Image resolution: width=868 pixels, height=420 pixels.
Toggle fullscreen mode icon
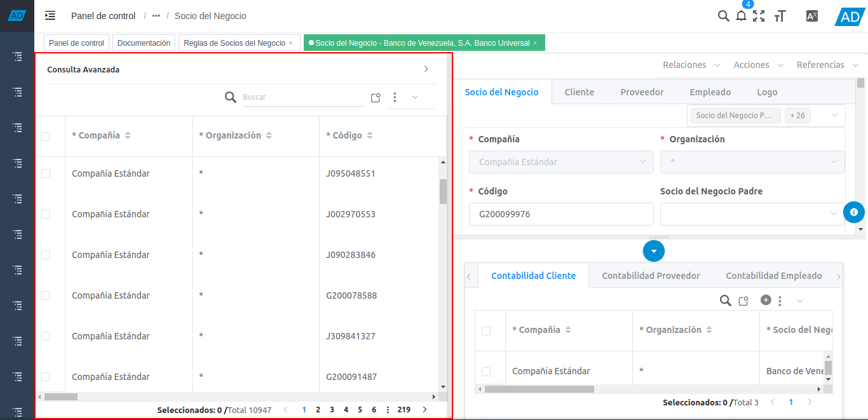[x=758, y=17]
